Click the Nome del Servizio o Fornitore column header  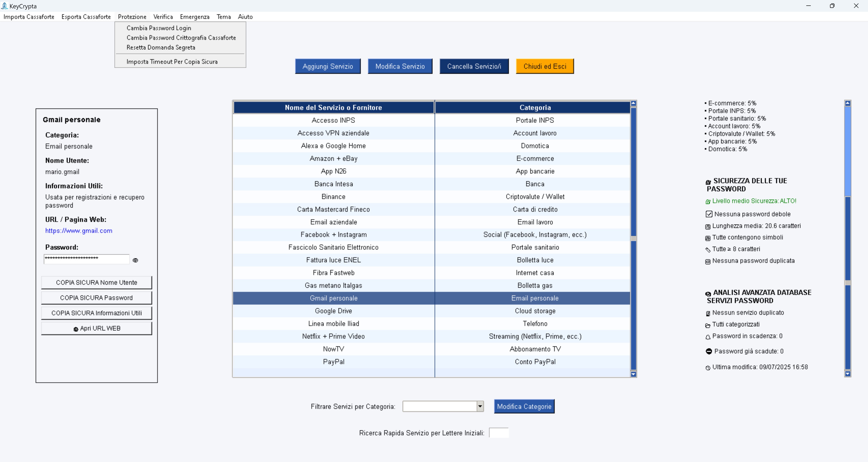click(333, 107)
